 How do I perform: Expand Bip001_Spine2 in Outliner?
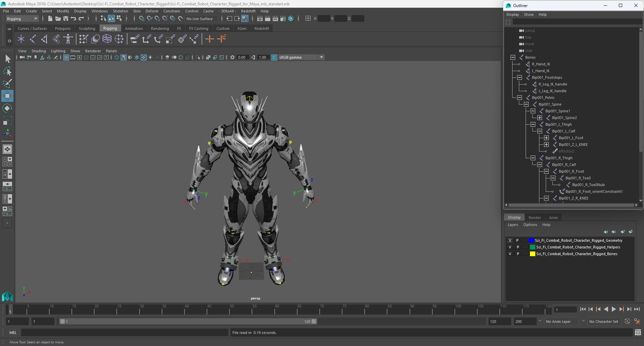pos(540,118)
